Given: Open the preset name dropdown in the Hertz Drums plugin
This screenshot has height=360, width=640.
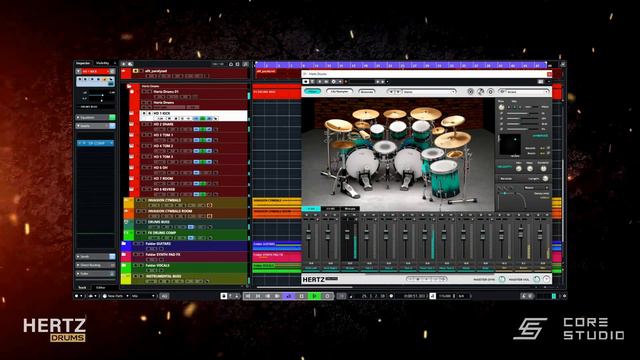Looking at the screenshot, I should click(429, 92).
